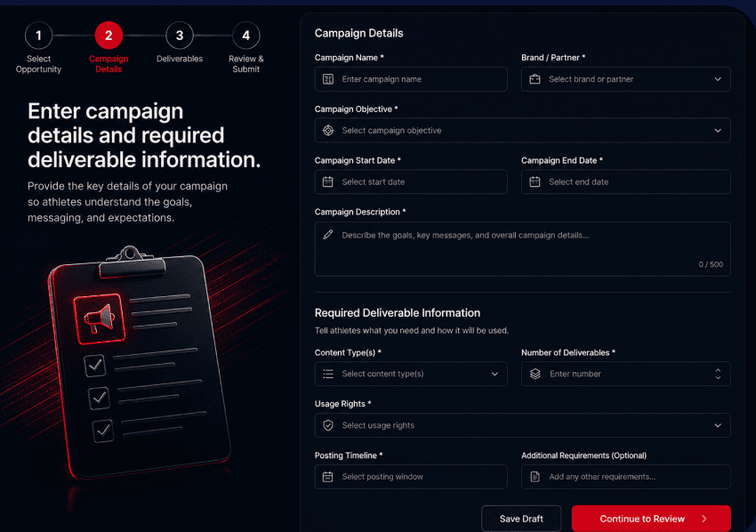Click the document icon in Additional Requirements field
The image size is (756, 532).
click(x=535, y=477)
